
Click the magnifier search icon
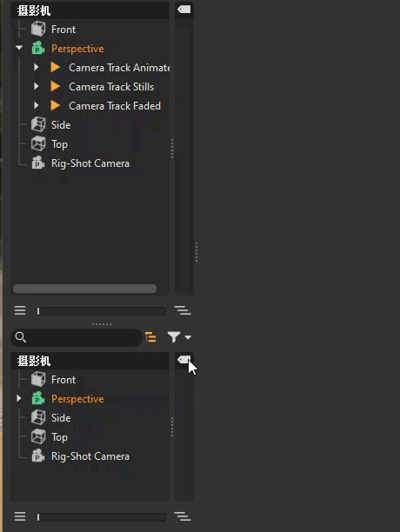(x=21, y=337)
